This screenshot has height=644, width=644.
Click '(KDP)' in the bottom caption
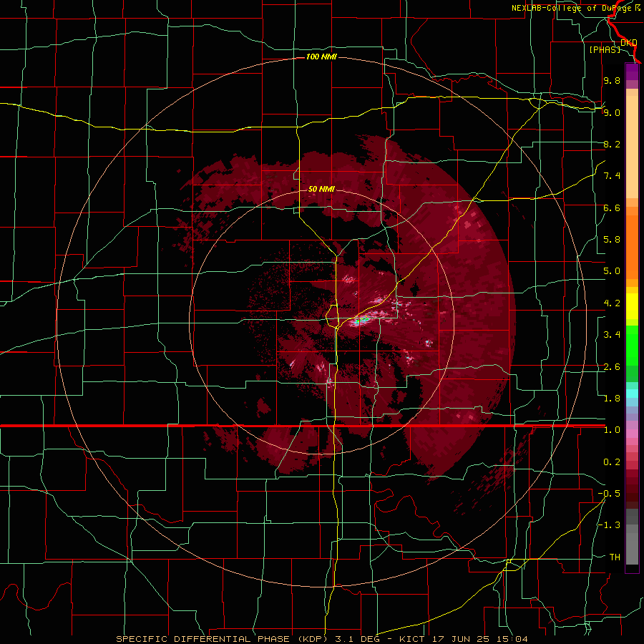[313, 639]
